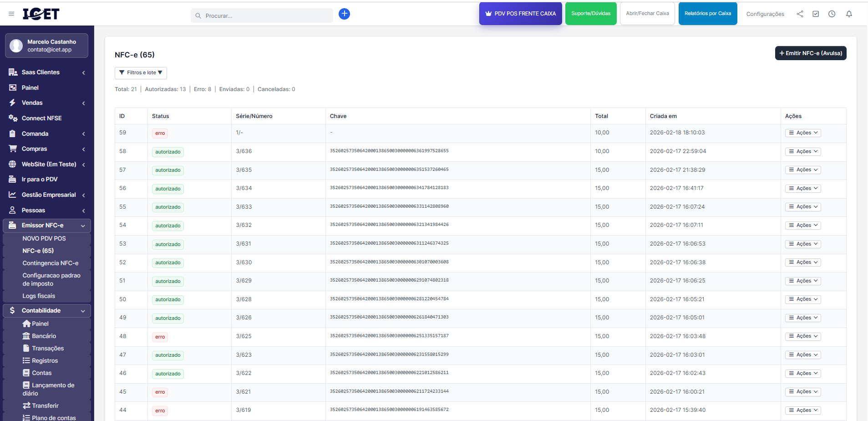This screenshot has width=868, height=421.
Task: Click the Marcelo Castanho user avatar
Action: click(x=16, y=46)
